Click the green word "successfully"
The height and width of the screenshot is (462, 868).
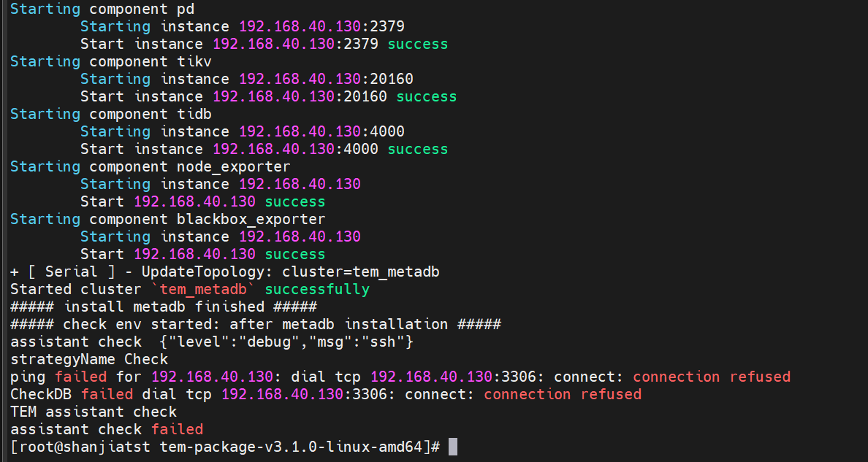(x=317, y=289)
